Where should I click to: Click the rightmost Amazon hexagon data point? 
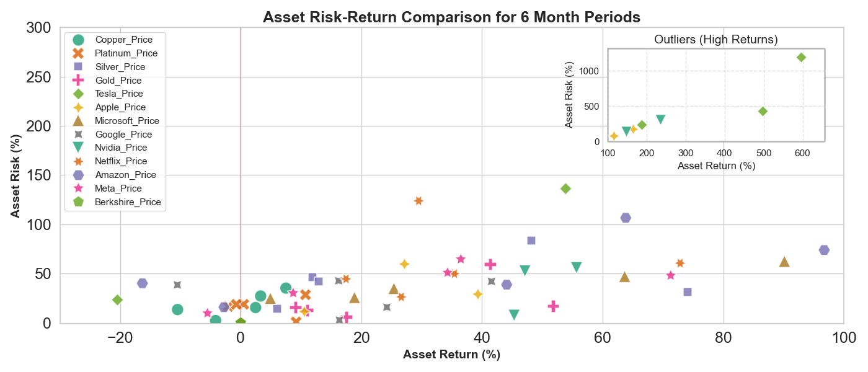tap(824, 250)
